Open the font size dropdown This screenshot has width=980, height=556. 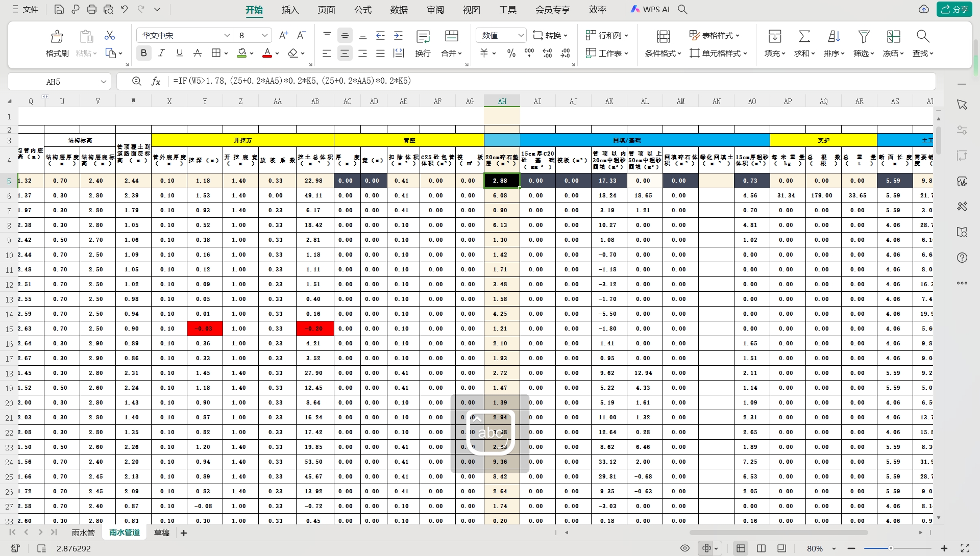(265, 35)
